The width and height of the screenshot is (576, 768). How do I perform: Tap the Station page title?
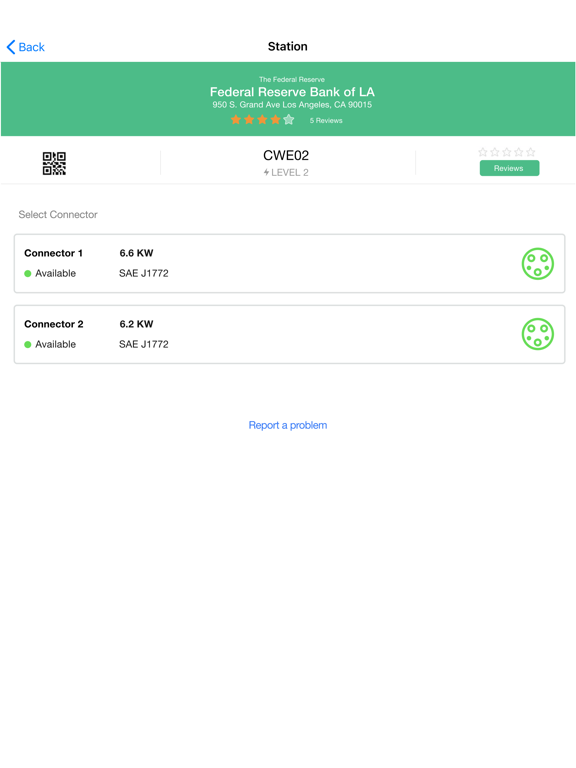click(288, 47)
